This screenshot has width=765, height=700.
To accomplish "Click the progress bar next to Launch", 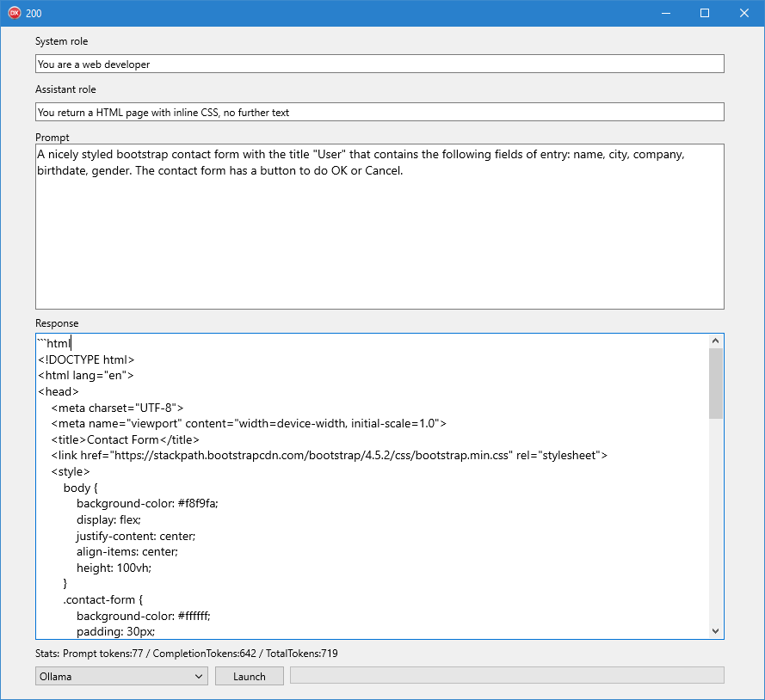I will 507,676.
